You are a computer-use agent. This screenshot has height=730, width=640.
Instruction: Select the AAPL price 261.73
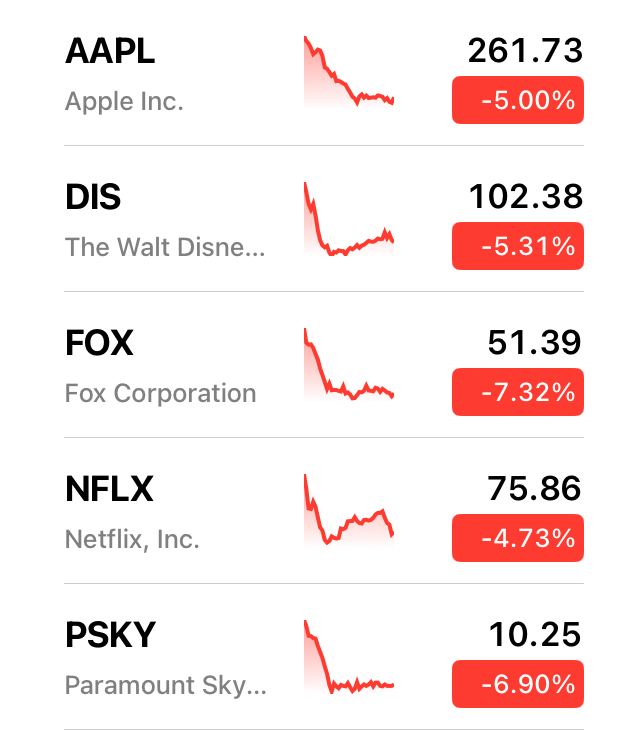click(524, 52)
